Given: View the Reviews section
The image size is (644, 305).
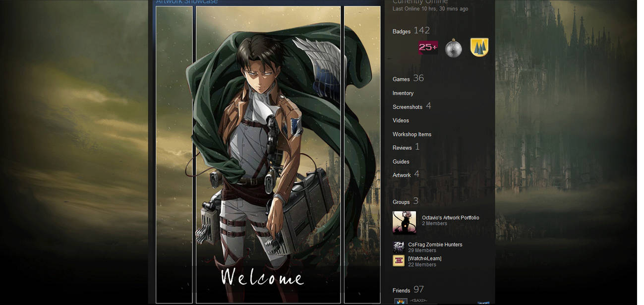Looking at the screenshot, I should pos(402,148).
